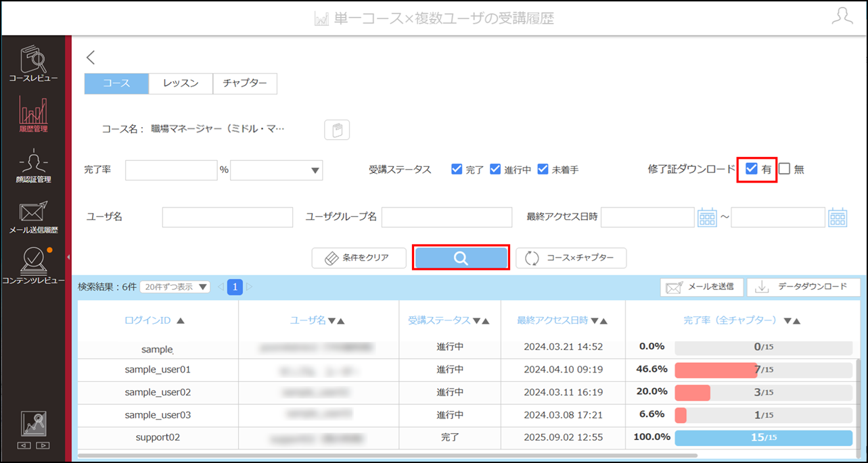Click the user profile icon
The width and height of the screenshot is (868, 463).
[842, 17]
